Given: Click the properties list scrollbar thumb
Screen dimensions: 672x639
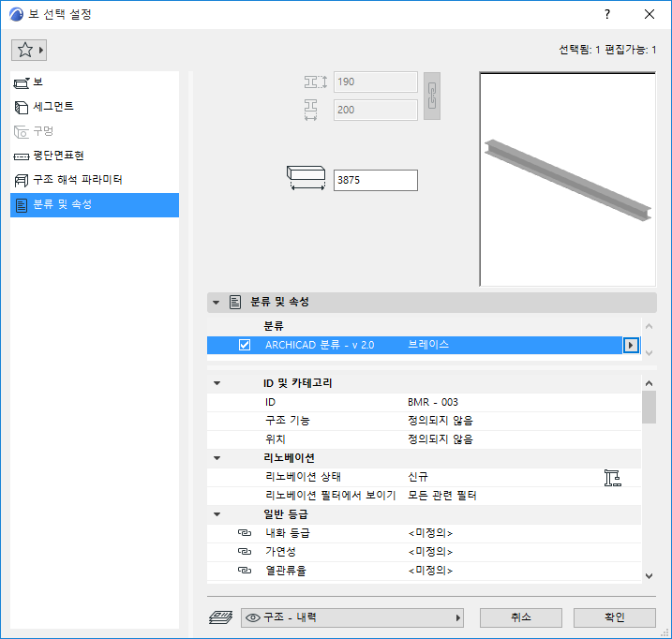Looking at the screenshot, I should point(650,407).
